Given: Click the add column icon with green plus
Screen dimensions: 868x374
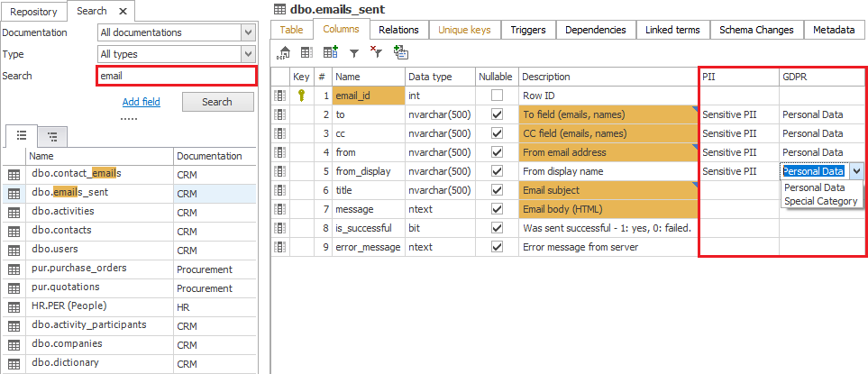Looking at the screenshot, I should (x=330, y=54).
